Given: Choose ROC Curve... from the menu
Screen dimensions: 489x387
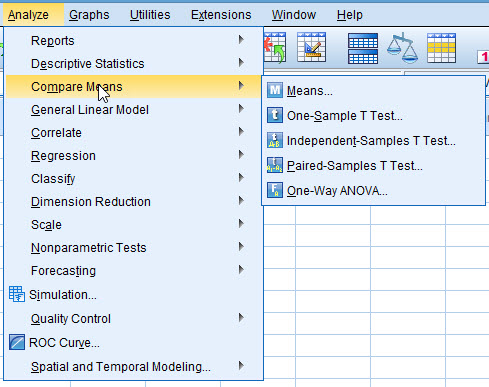Looking at the screenshot, I should click(133, 343).
